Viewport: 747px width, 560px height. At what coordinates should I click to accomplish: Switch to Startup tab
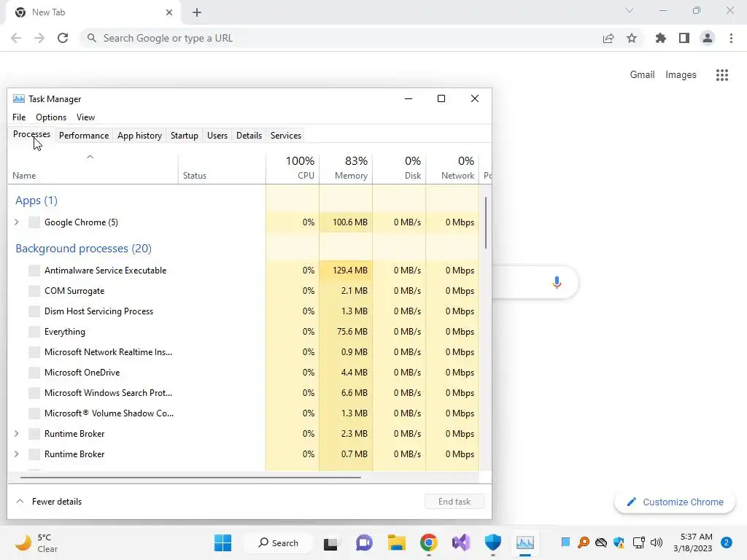tap(185, 136)
